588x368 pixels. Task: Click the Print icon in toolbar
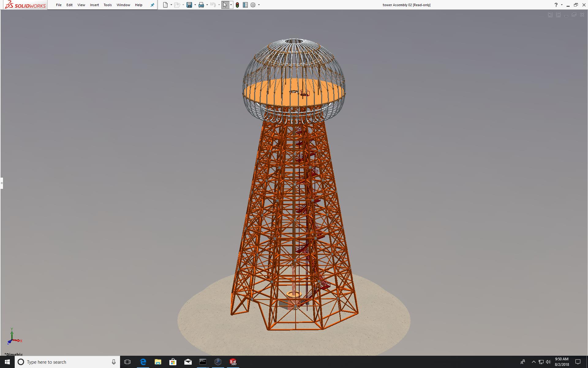[x=201, y=5]
